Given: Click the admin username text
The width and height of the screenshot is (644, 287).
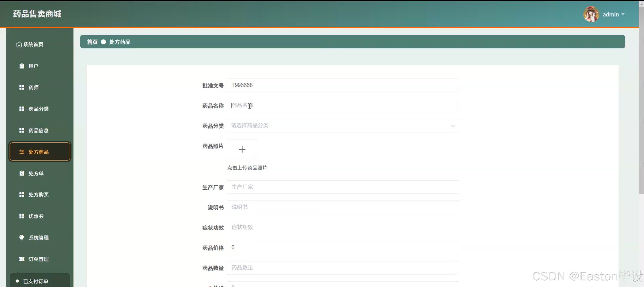Looking at the screenshot, I should tap(611, 14).
